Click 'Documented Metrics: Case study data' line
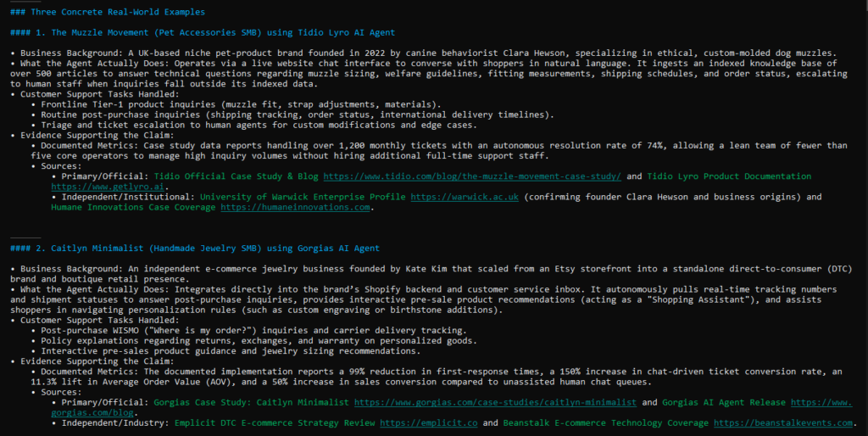 [439, 151]
